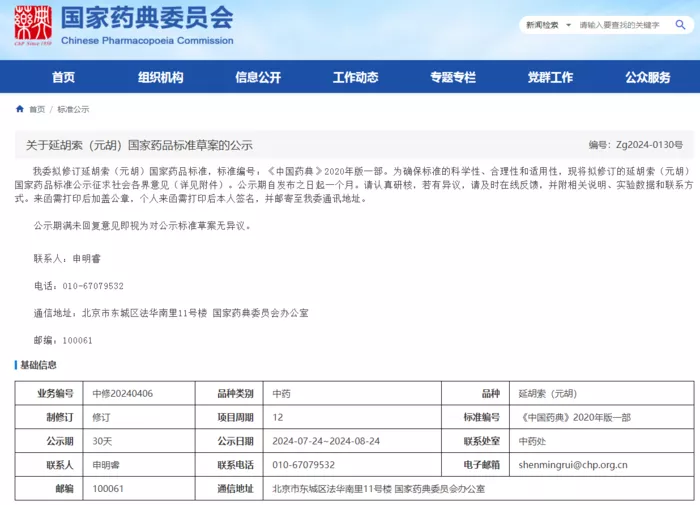
Task: Open the 专题专栏 menu item
Action: [x=453, y=77]
